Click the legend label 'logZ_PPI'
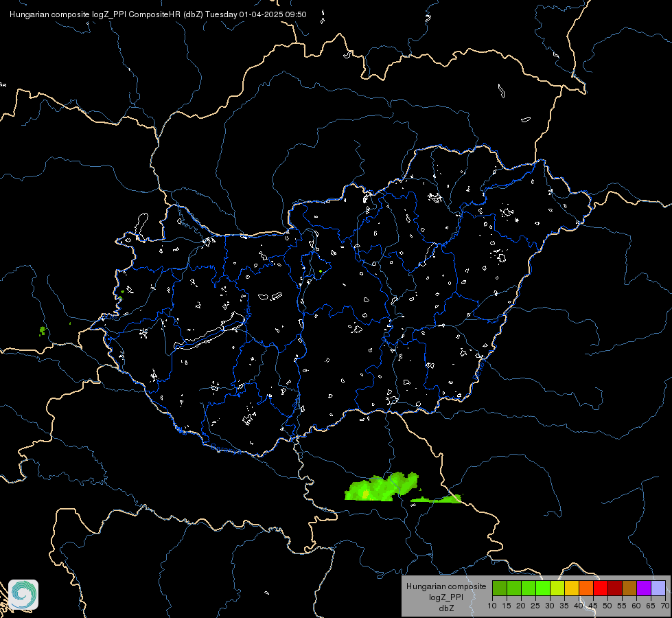 pyautogui.click(x=446, y=597)
